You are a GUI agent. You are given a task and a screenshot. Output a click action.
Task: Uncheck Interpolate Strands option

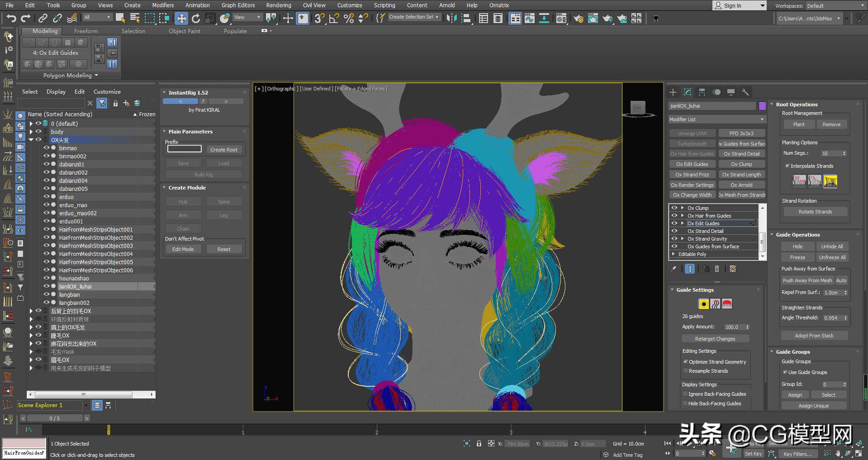click(787, 166)
